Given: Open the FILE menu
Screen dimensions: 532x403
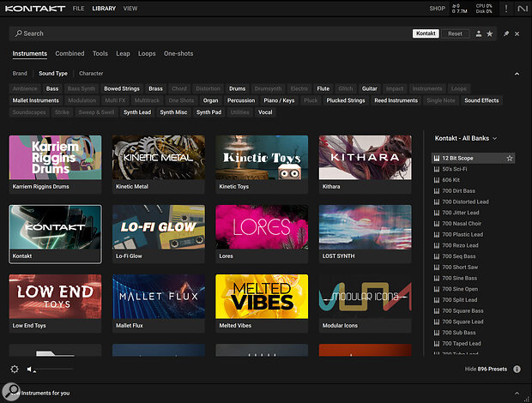Looking at the screenshot, I should (x=78, y=9).
